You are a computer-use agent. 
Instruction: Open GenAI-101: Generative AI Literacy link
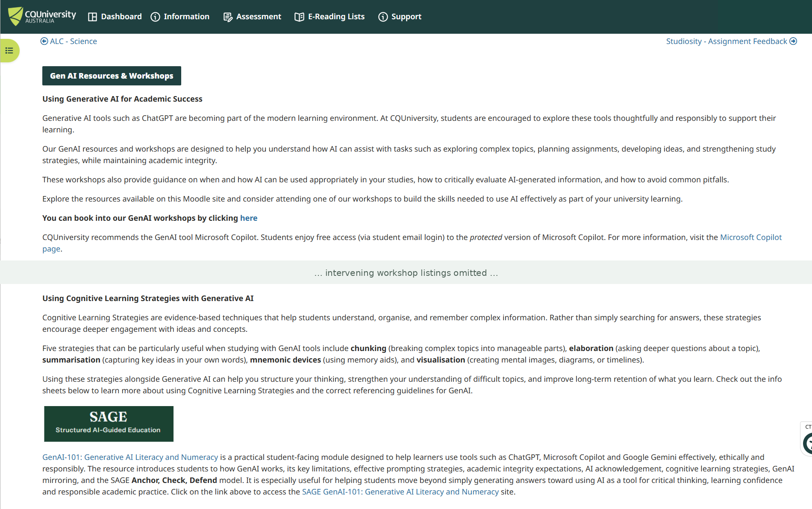(130, 457)
